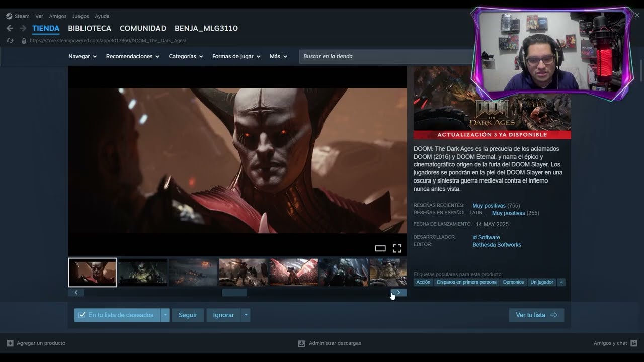This screenshot has width=644, height=362.
Task: Click the Agregar un producto plus icon
Action: tap(10, 343)
